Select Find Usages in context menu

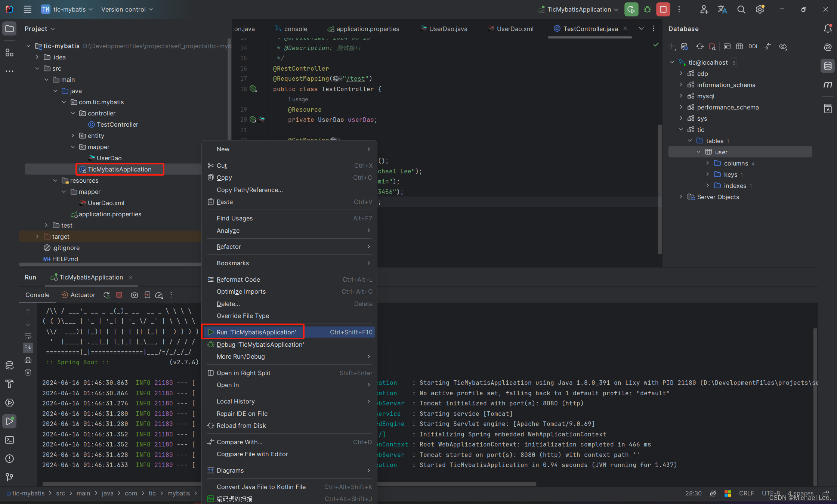[x=290, y=218]
